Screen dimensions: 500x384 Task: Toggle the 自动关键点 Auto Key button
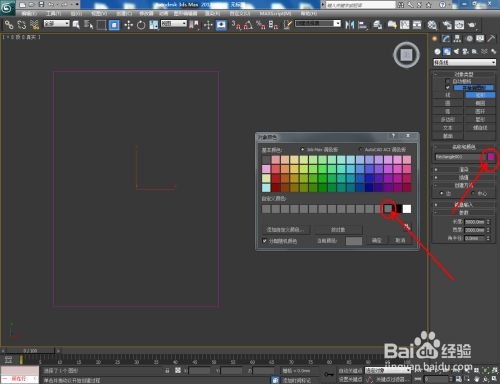(x=350, y=371)
